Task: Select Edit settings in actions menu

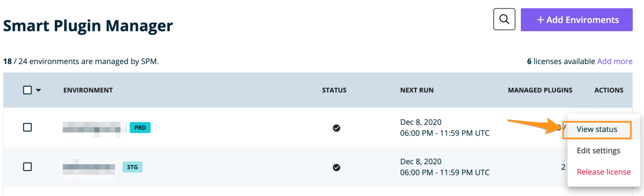Action: (x=598, y=151)
